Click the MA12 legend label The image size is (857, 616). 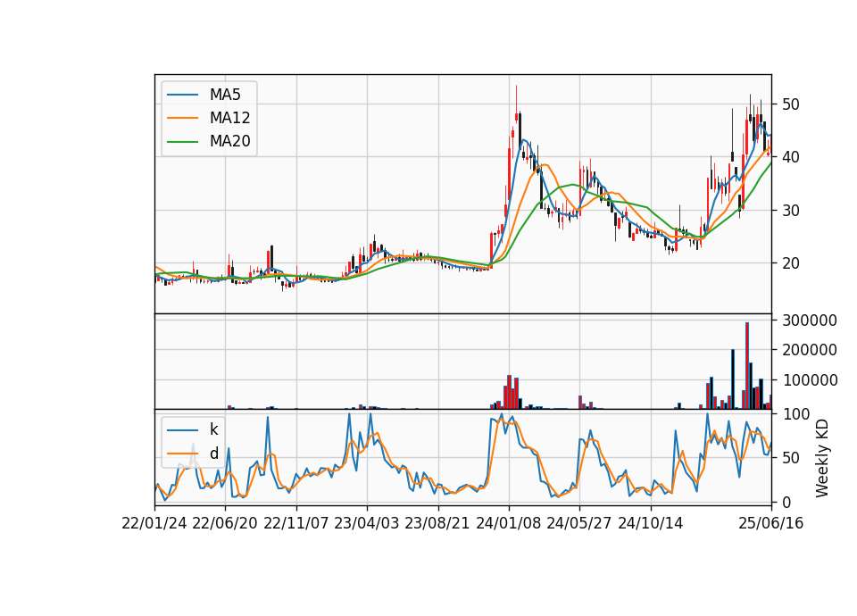pyautogui.click(x=229, y=118)
